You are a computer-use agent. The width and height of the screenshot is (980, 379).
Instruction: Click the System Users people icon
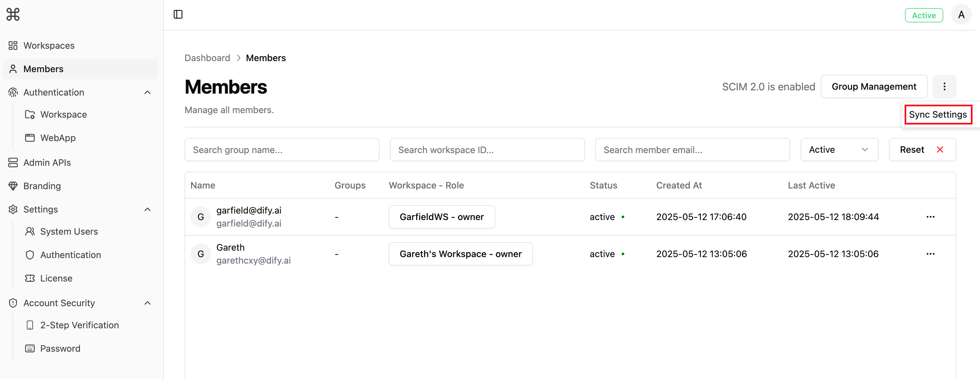pyautogui.click(x=30, y=231)
